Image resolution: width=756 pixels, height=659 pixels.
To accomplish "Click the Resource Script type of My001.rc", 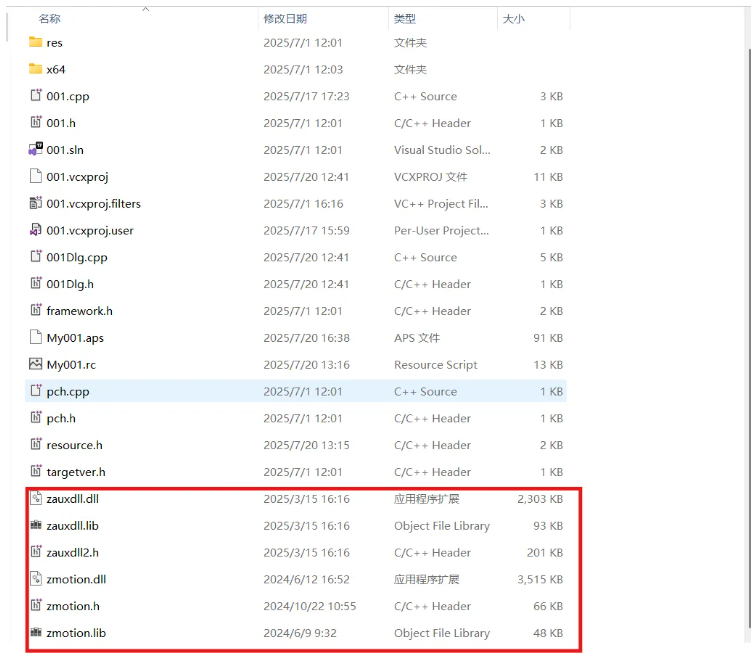I will (436, 365).
